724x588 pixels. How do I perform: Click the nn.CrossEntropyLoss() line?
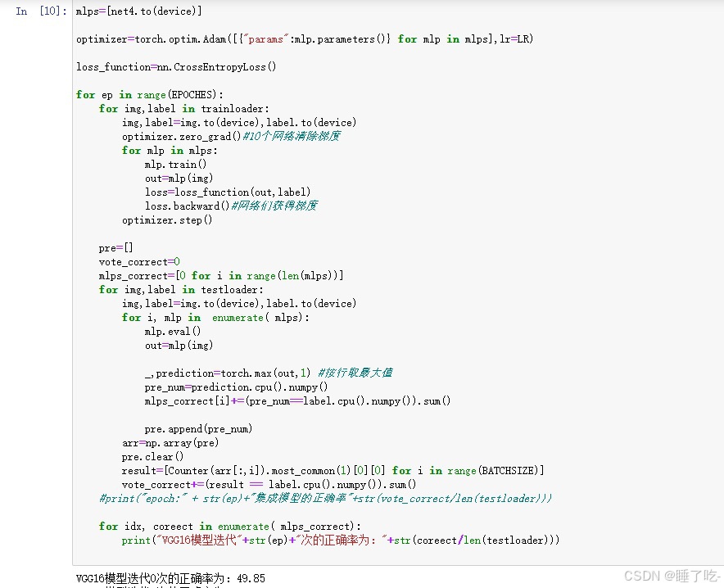[x=176, y=67]
